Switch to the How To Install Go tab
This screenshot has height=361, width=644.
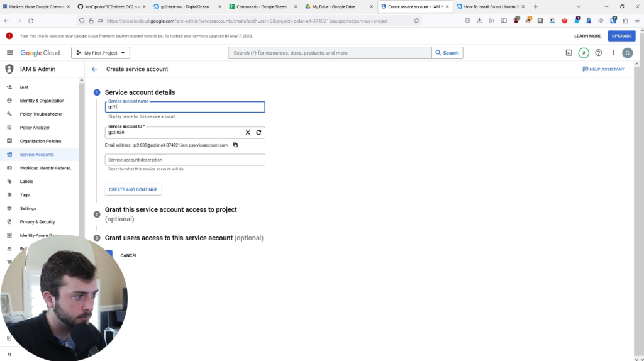(491, 6)
